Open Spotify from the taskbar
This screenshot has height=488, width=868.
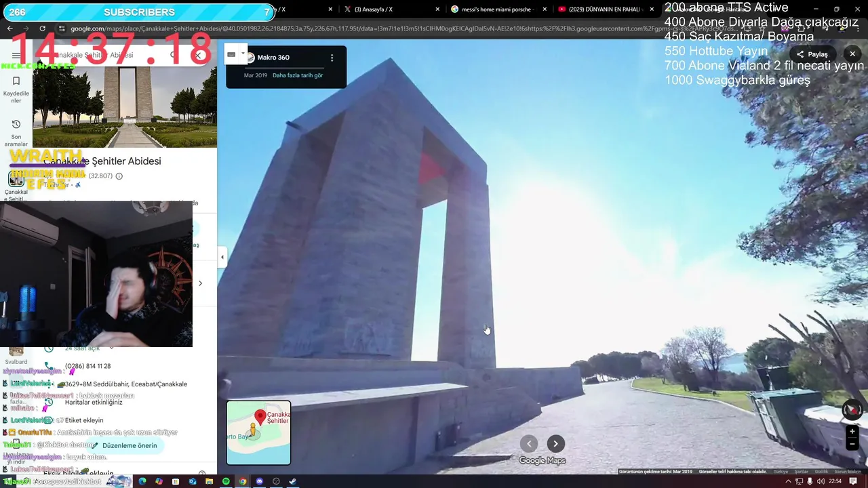(x=226, y=481)
